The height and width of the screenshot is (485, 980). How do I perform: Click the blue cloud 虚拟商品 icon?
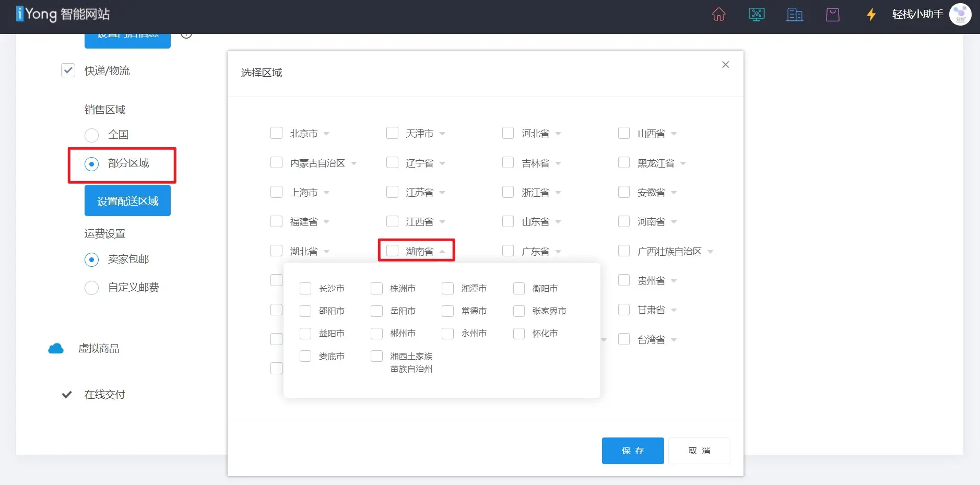tap(56, 349)
